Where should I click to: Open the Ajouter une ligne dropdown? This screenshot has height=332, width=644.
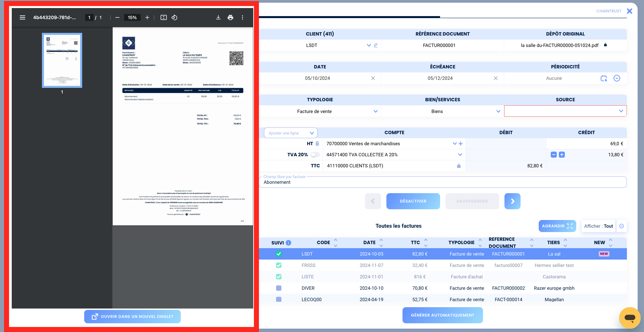point(291,133)
